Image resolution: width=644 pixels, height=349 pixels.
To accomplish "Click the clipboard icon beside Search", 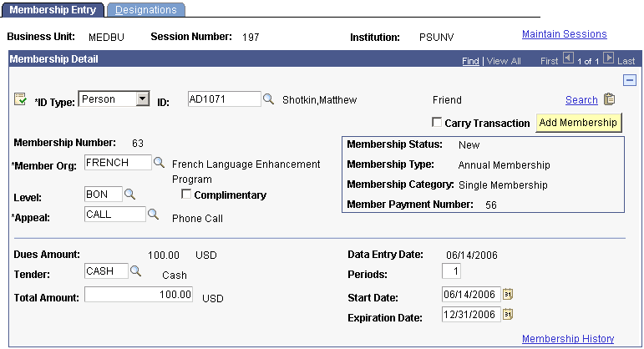I will 610,99.
